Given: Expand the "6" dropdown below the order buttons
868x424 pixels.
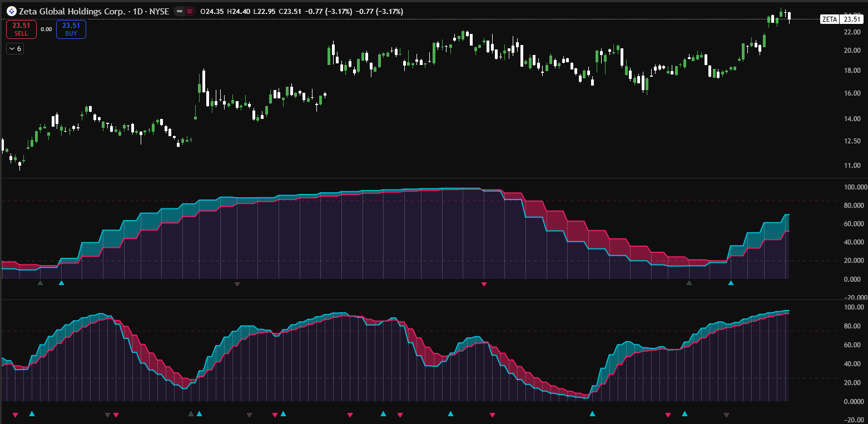Looking at the screenshot, I should [14, 48].
